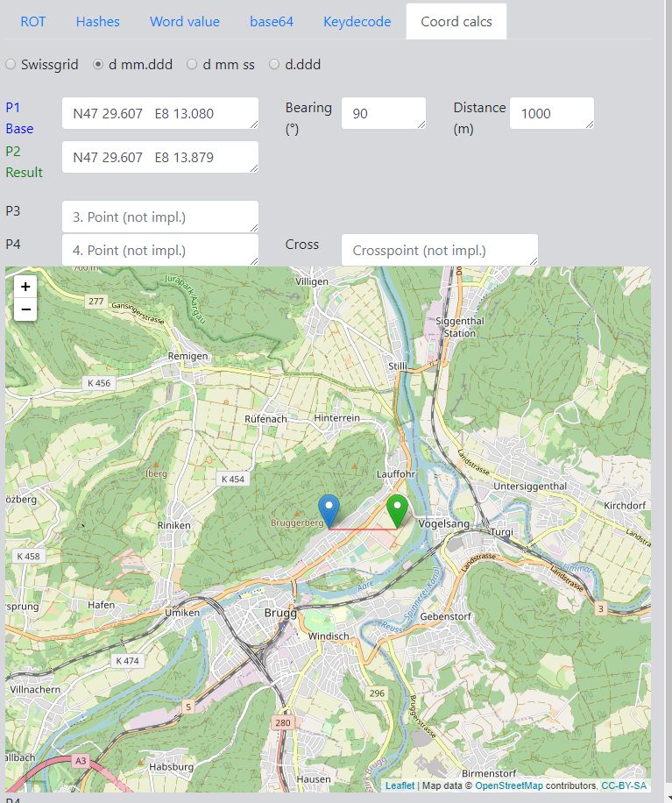Click the Villnachern label on map

click(35, 689)
